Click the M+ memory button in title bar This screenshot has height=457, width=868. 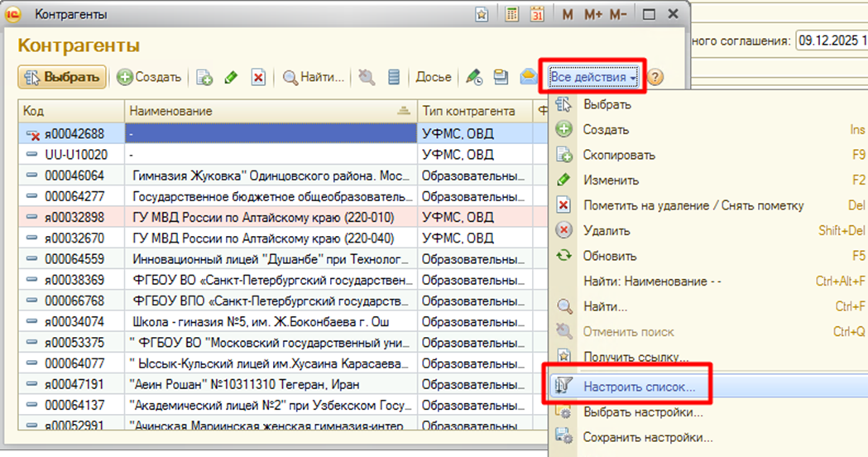click(592, 15)
